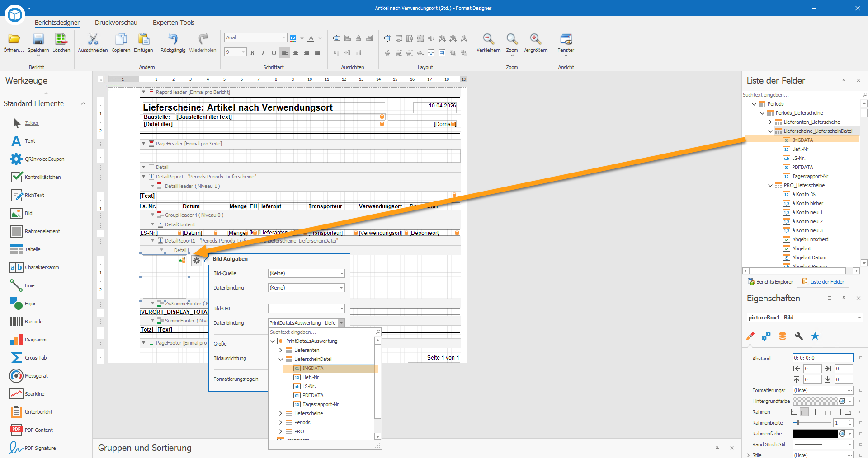Click the Bild-URL ellipsis button
This screenshot has height=458, width=868.
tap(341, 308)
